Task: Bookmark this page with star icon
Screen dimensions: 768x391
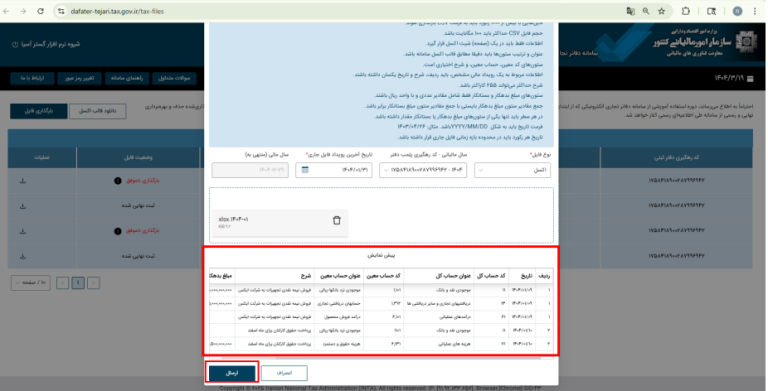Action: pyautogui.click(x=662, y=11)
